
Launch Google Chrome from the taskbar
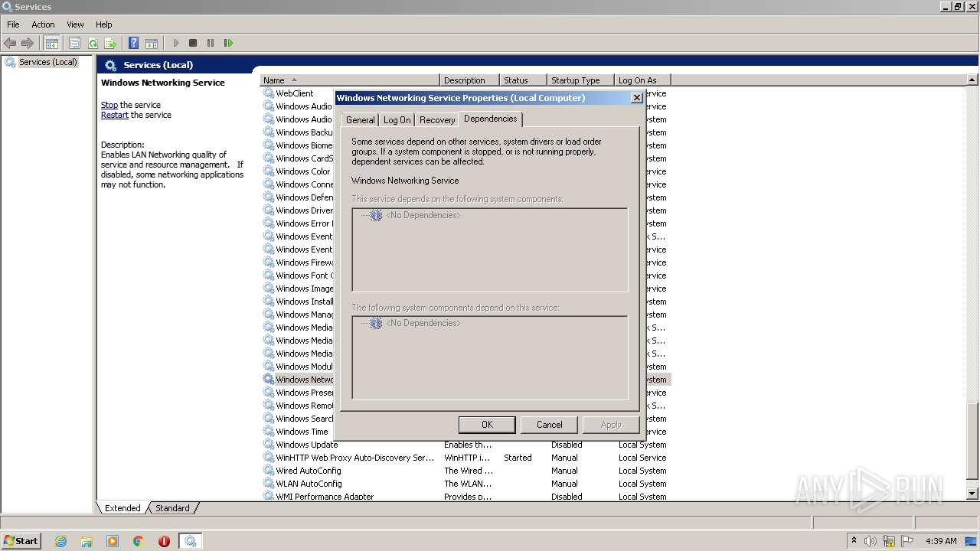[139, 541]
